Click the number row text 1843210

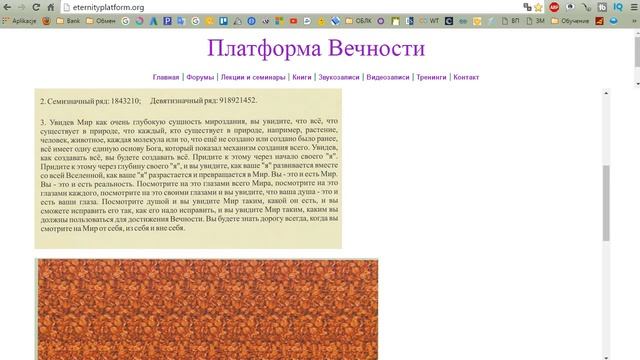click(x=125, y=101)
